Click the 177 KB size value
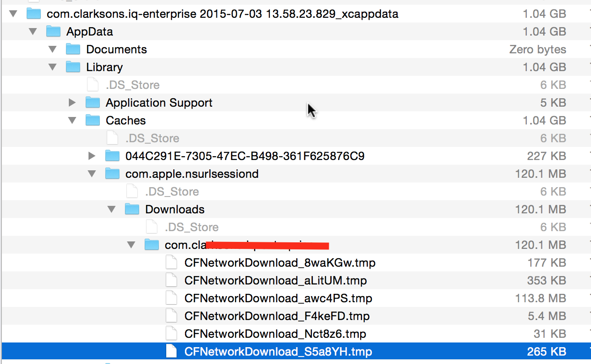 click(547, 263)
